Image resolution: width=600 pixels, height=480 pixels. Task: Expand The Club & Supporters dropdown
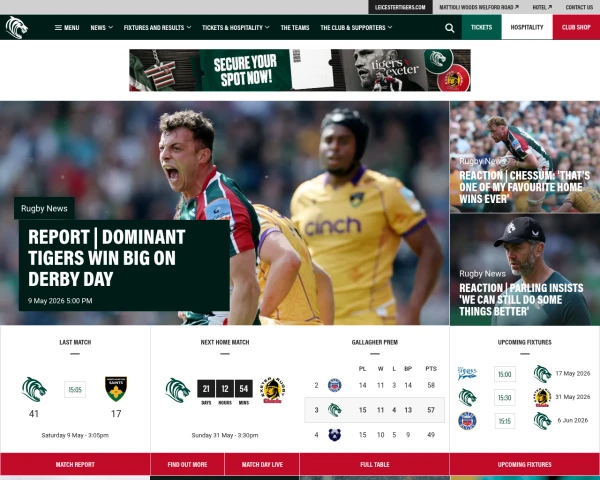coord(356,28)
